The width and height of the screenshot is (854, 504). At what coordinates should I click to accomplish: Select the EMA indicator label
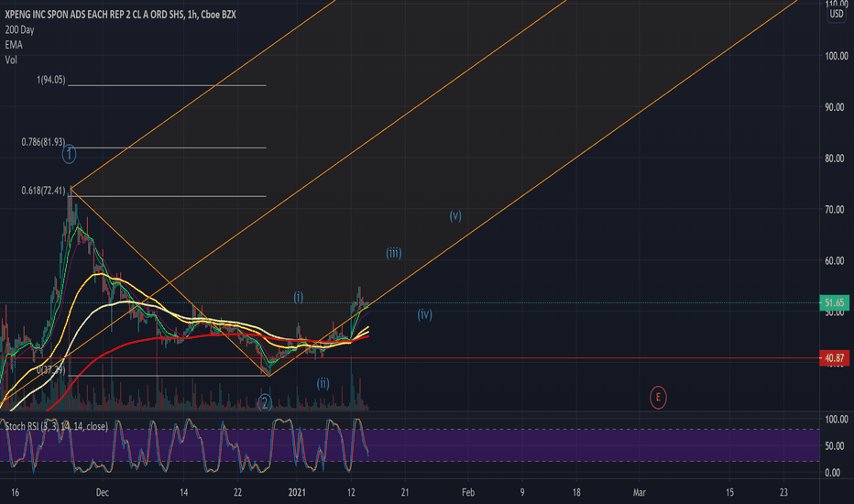[x=14, y=45]
